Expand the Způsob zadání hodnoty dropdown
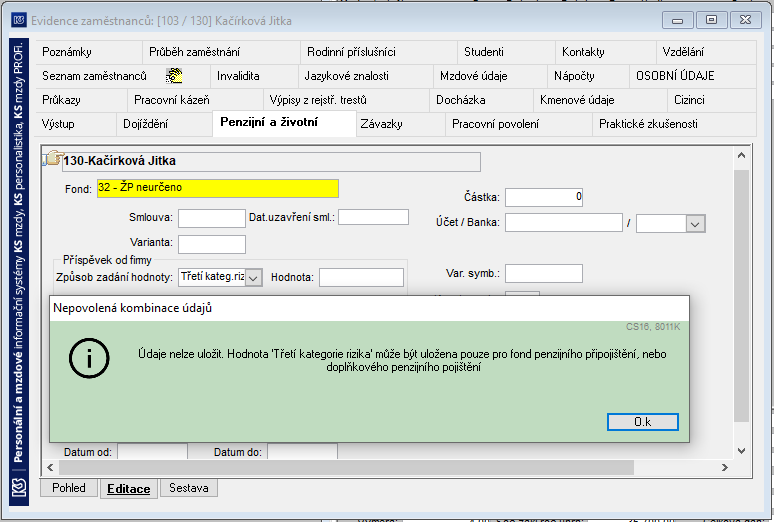This screenshot has width=774, height=522. click(253, 278)
